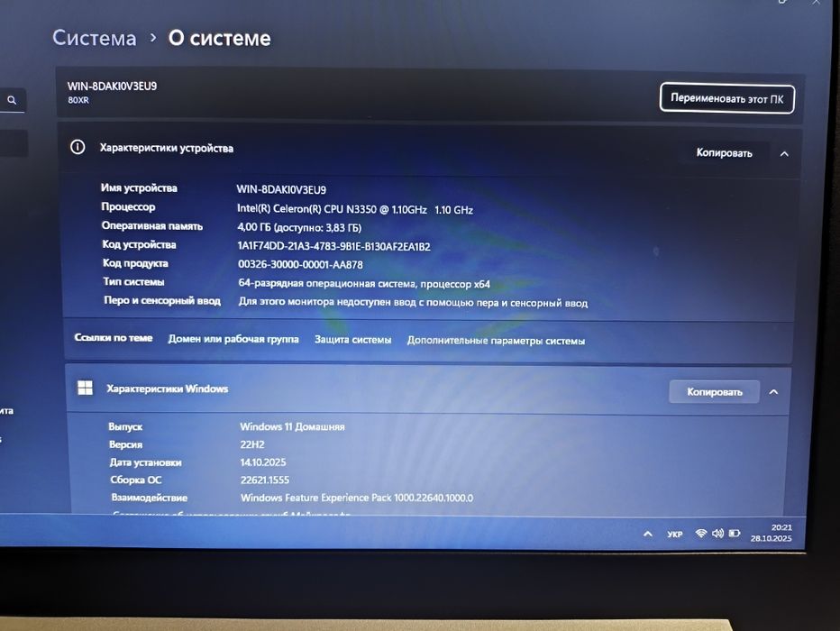Screen dimensions: 840x631
Task: Collapse the Характеристики устройства section chevron
Action: click(x=784, y=154)
